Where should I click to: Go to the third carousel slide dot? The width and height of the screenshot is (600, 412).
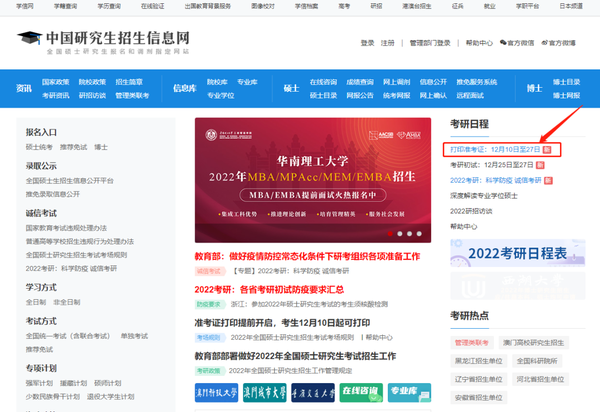pyautogui.click(x=409, y=233)
